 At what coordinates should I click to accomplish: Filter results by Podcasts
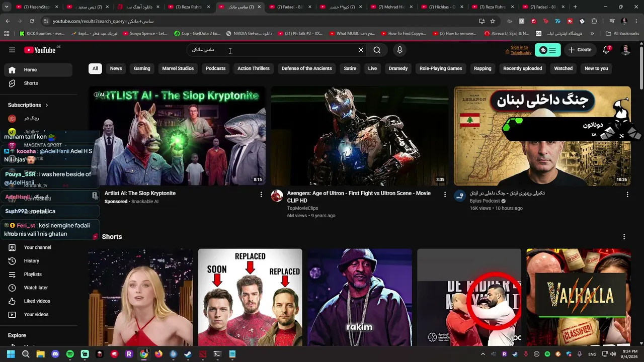point(215,68)
